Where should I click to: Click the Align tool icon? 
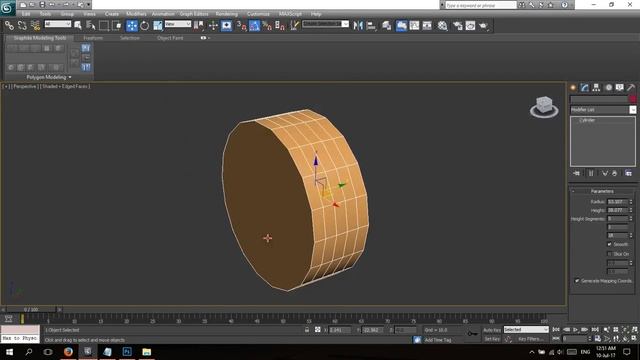click(x=371, y=25)
